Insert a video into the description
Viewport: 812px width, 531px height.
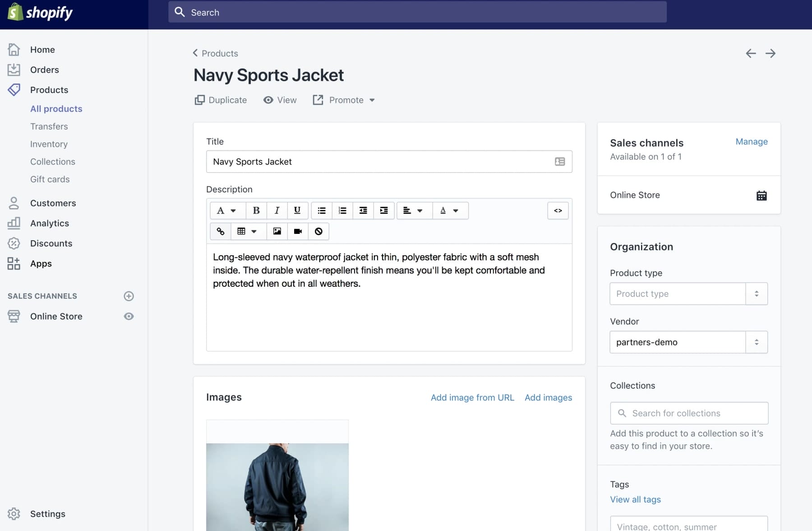point(297,231)
